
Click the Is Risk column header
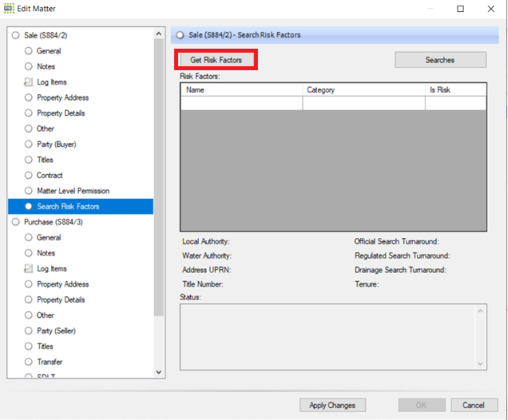(x=455, y=90)
